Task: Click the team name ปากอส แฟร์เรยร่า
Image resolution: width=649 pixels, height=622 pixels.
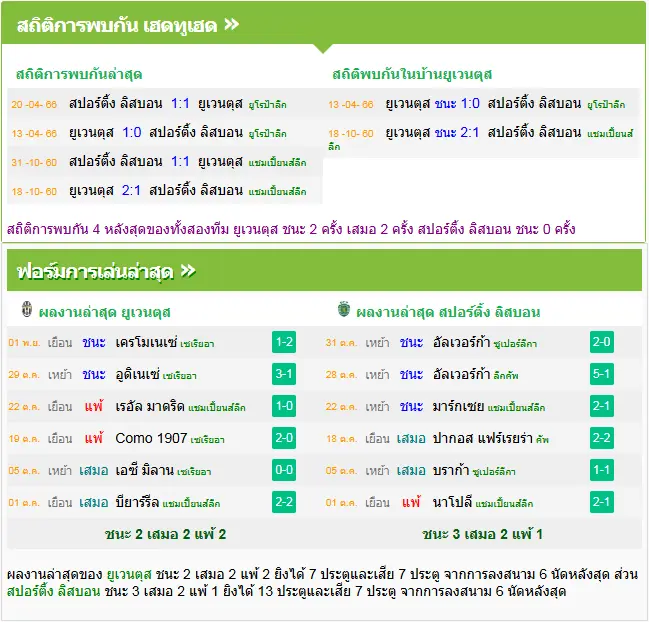Action: point(483,438)
